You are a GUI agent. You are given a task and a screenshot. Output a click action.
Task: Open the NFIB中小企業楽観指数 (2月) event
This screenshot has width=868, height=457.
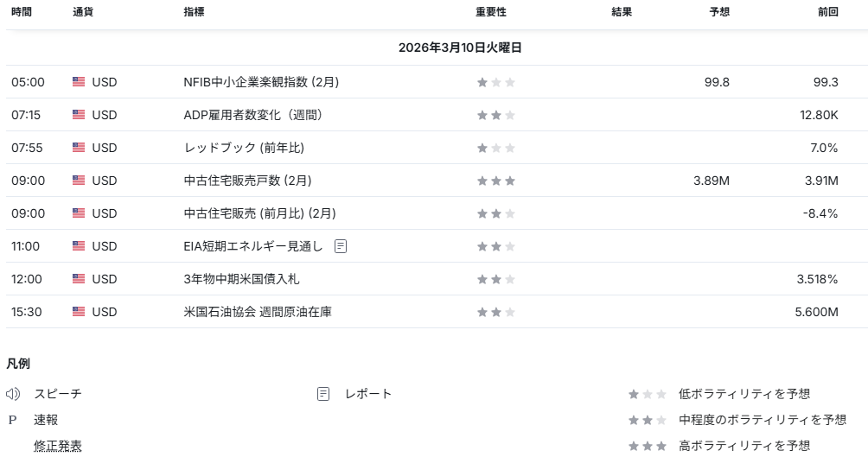[x=261, y=82]
